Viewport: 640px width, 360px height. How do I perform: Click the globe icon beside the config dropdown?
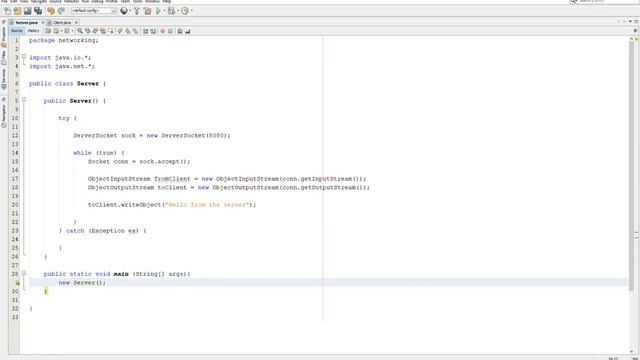tap(124, 11)
